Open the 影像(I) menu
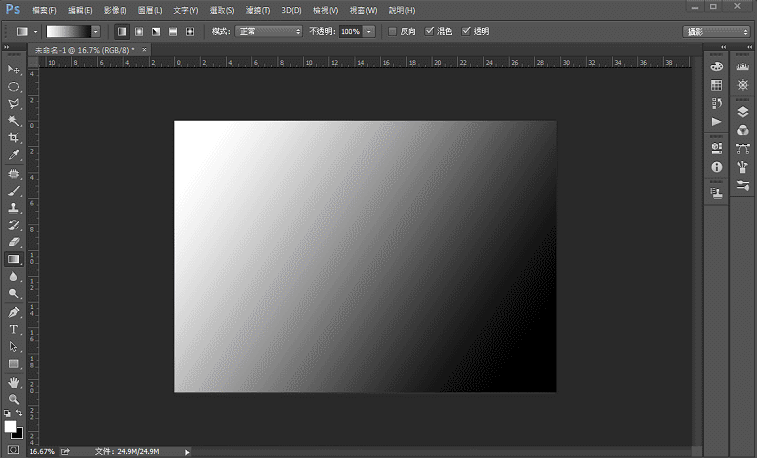This screenshot has width=757, height=458. (x=115, y=10)
